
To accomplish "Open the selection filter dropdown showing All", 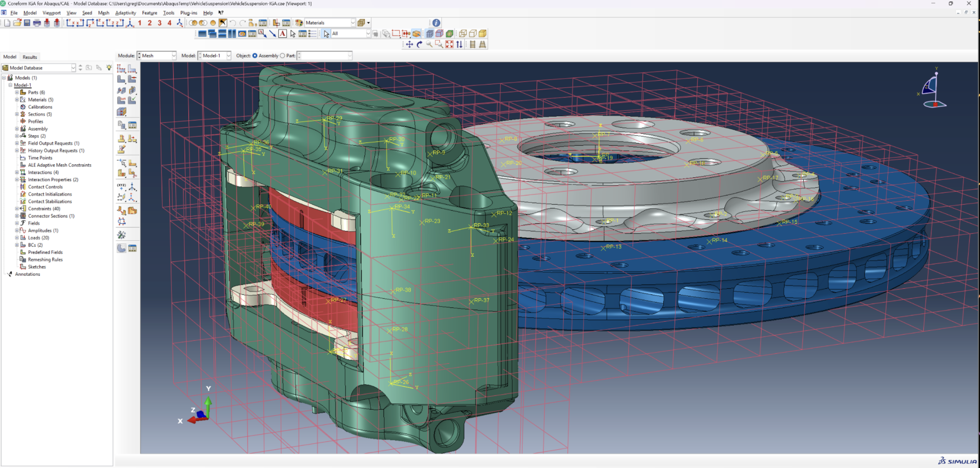I will 351,34.
